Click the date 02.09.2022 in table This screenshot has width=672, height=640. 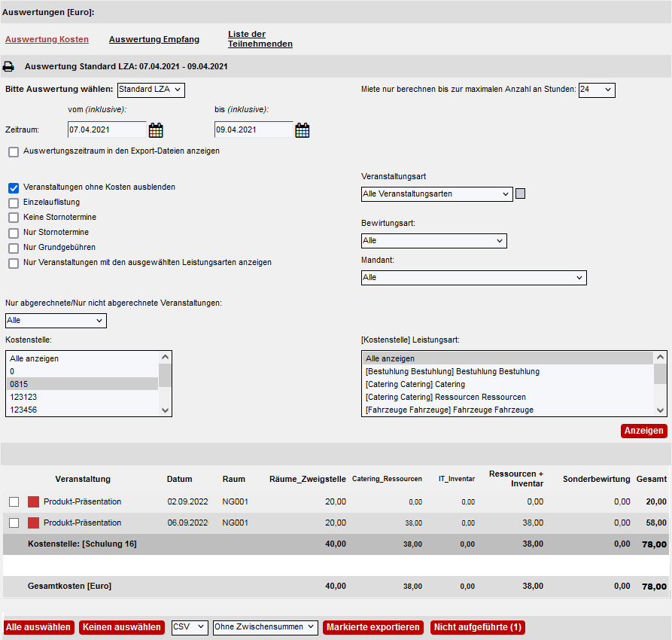click(187, 502)
